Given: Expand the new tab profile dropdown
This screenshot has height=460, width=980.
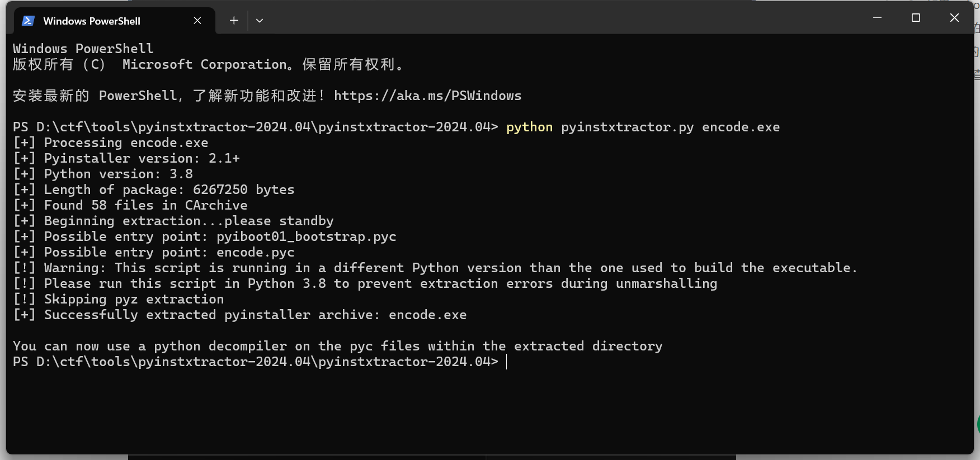Looking at the screenshot, I should click(x=260, y=21).
